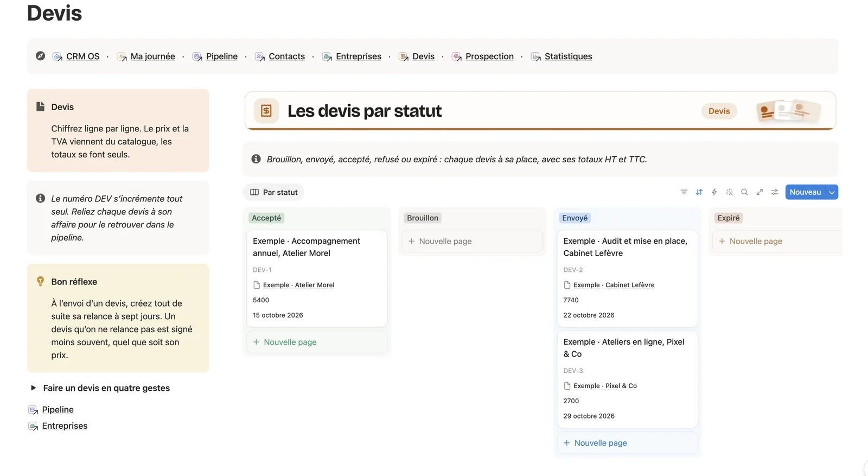Open the board full screen with the expand arrows icon

(760, 192)
